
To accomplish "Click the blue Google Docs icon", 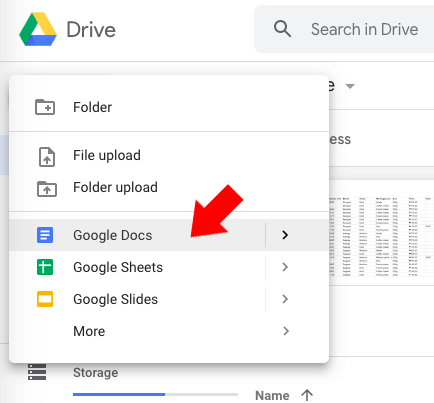I will (x=45, y=235).
